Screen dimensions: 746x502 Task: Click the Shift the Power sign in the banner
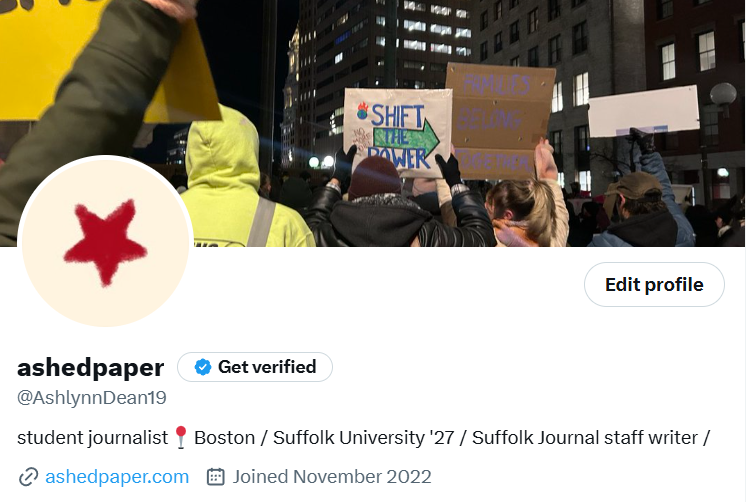tap(398, 132)
